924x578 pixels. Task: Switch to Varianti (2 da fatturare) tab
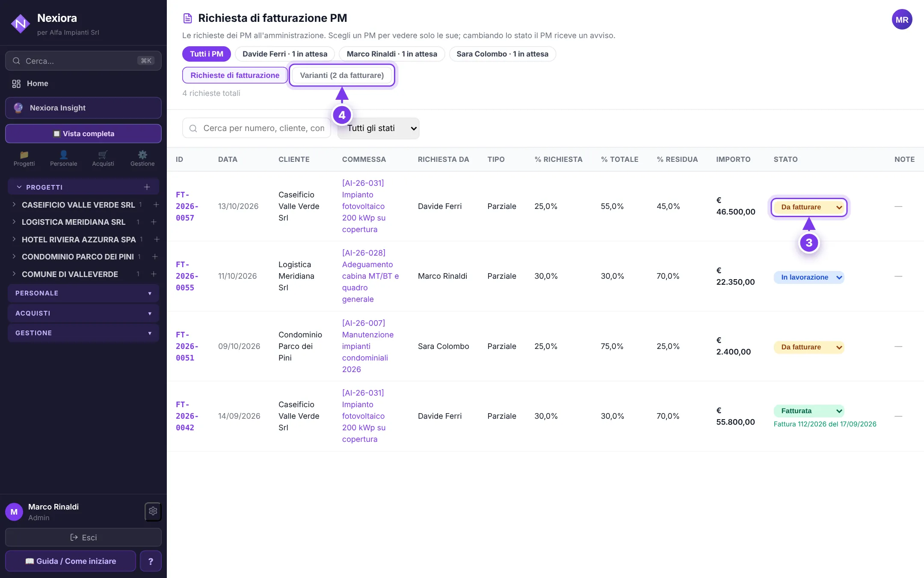[x=342, y=75]
